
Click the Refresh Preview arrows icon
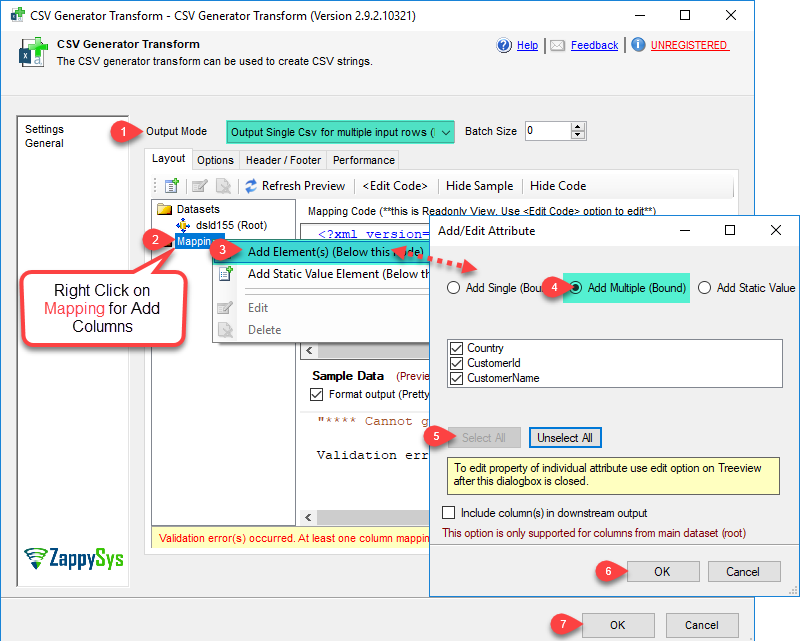251,186
